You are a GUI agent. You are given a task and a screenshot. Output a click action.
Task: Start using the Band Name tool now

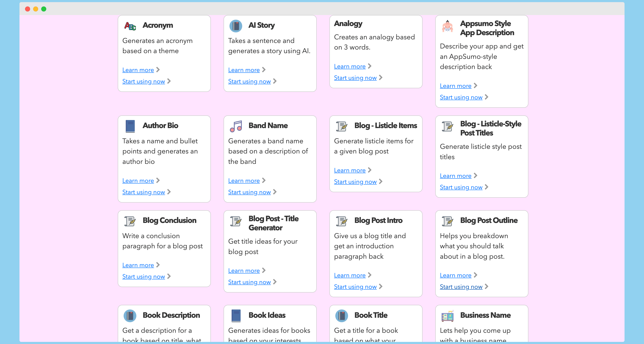click(x=249, y=192)
